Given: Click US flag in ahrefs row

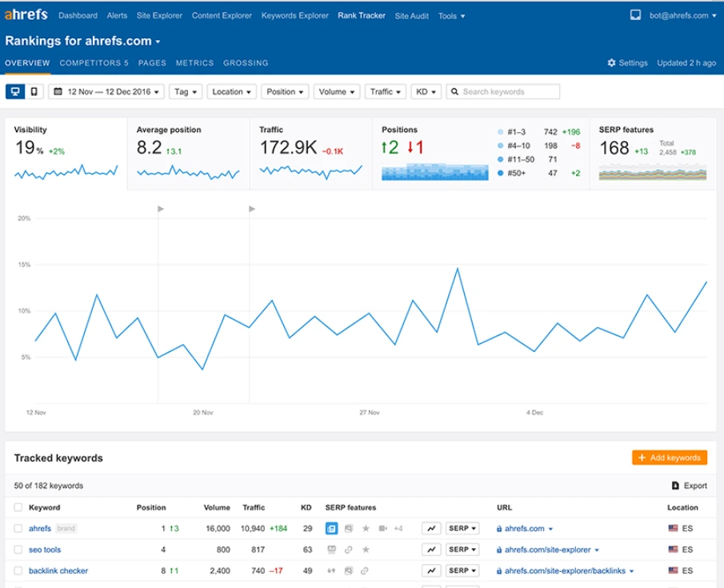Looking at the screenshot, I should pyautogui.click(x=674, y=529).
